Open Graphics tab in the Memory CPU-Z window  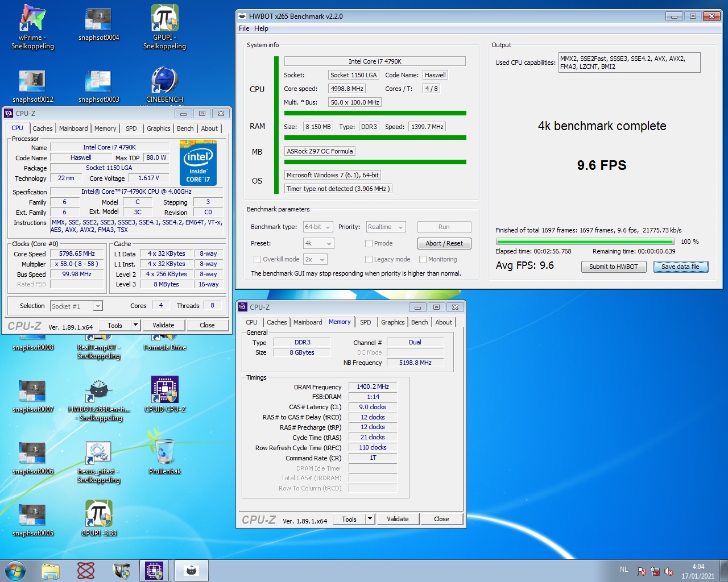click(393, 322)
